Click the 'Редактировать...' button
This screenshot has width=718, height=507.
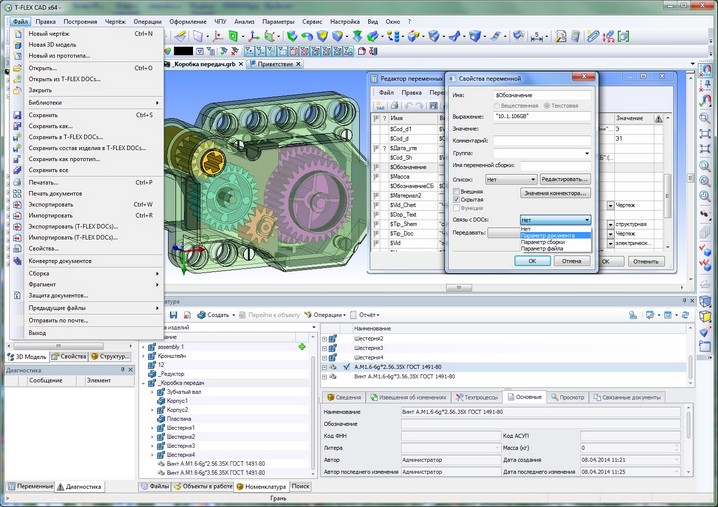click(564, 179)
